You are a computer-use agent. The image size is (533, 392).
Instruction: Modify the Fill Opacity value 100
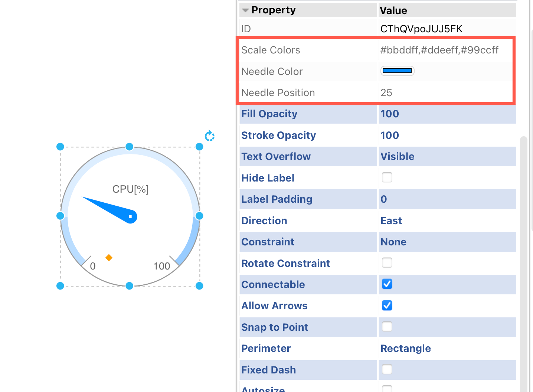[390, 114]
